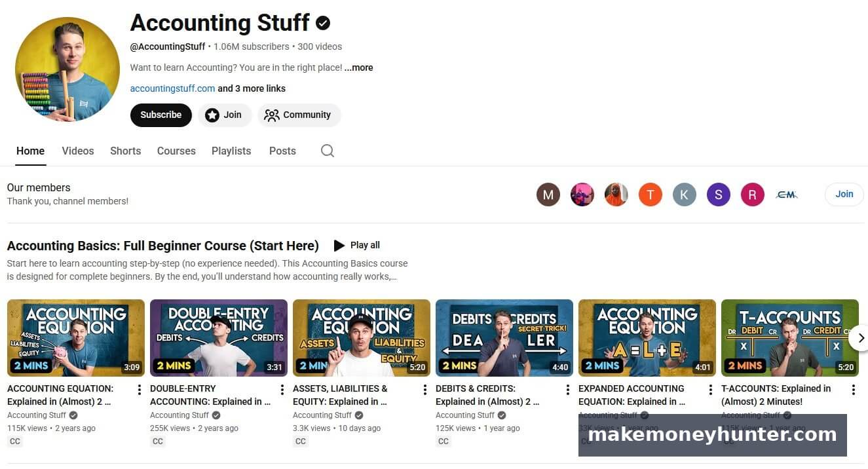The height and width of the screenshot is (469, 868).
Task: Open member avatar with letter T
Action: click(651, 195)
